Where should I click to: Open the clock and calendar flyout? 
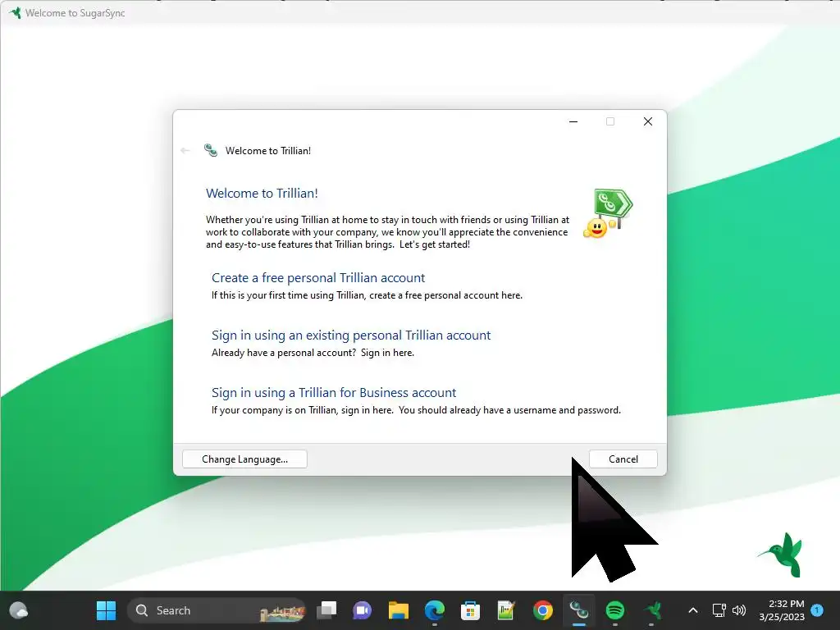[x=782, y=610]
